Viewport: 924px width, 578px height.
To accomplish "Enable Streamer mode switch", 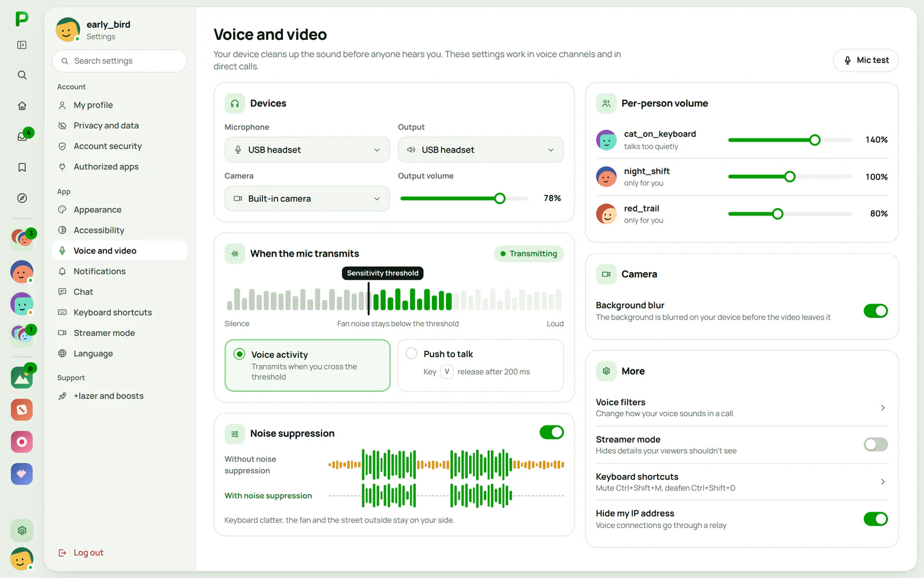I will tap(875, 444).
